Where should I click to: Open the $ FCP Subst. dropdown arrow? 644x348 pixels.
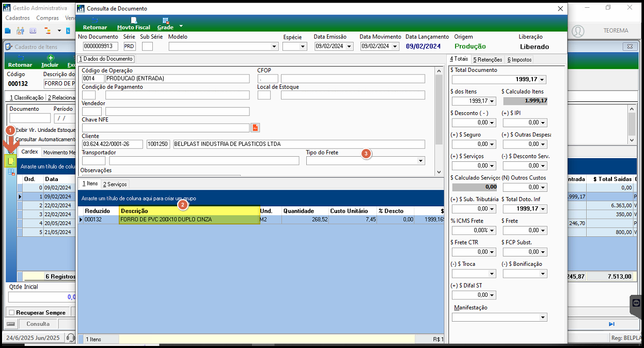coord(543,252)
